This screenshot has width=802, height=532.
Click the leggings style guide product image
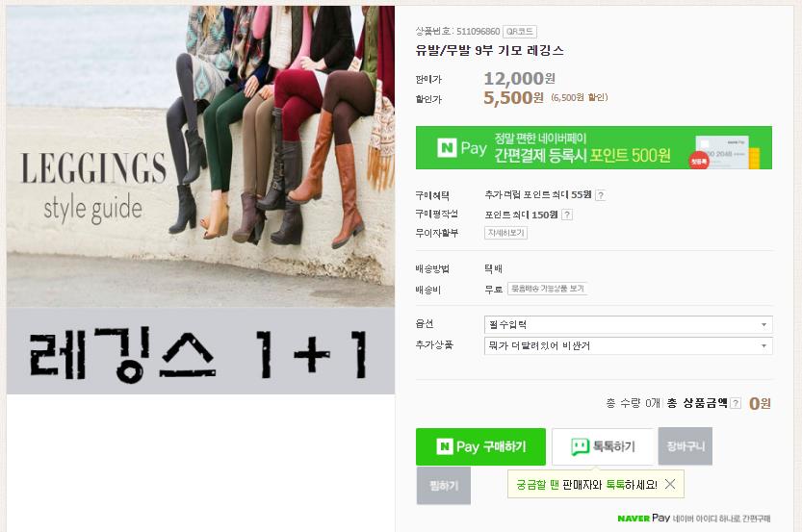(200, 200)
